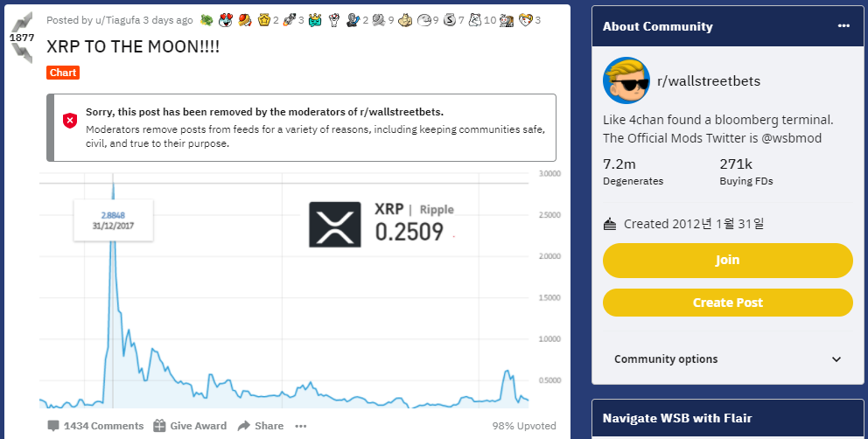The height and width of the screenshot is (439, 868).
Task: Click the muscular doge award icon
Action: click(405, 20)
